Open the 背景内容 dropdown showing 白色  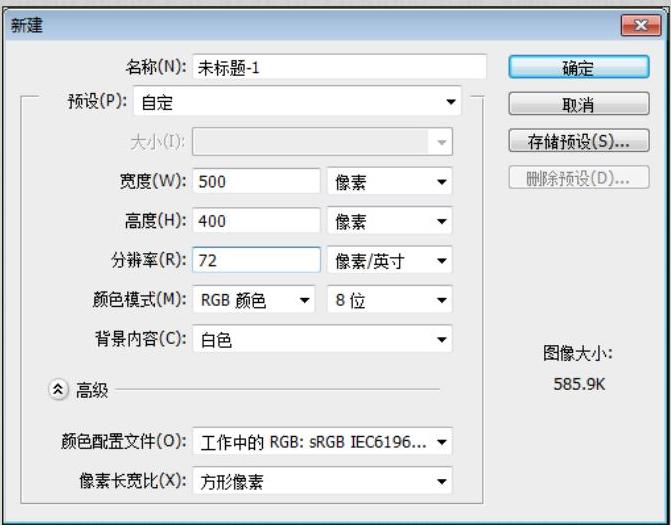[322, 340]
